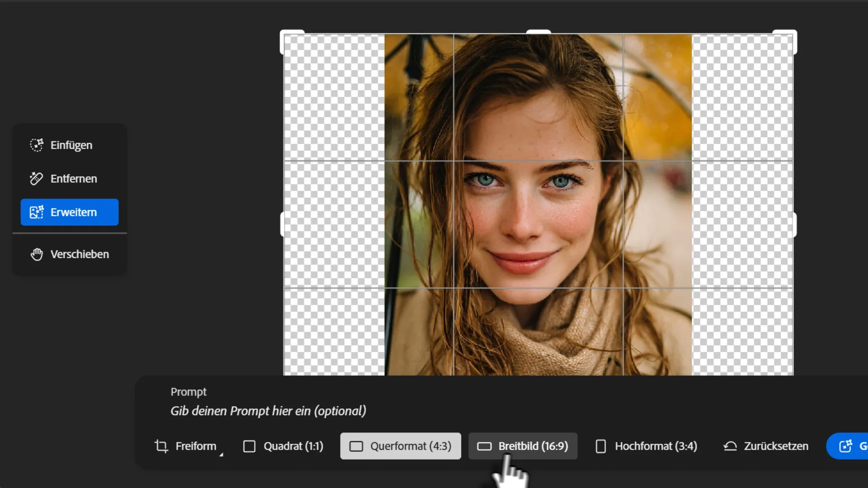Select the Entfernen eraser icon
The image size is (868, 488).
37,178
